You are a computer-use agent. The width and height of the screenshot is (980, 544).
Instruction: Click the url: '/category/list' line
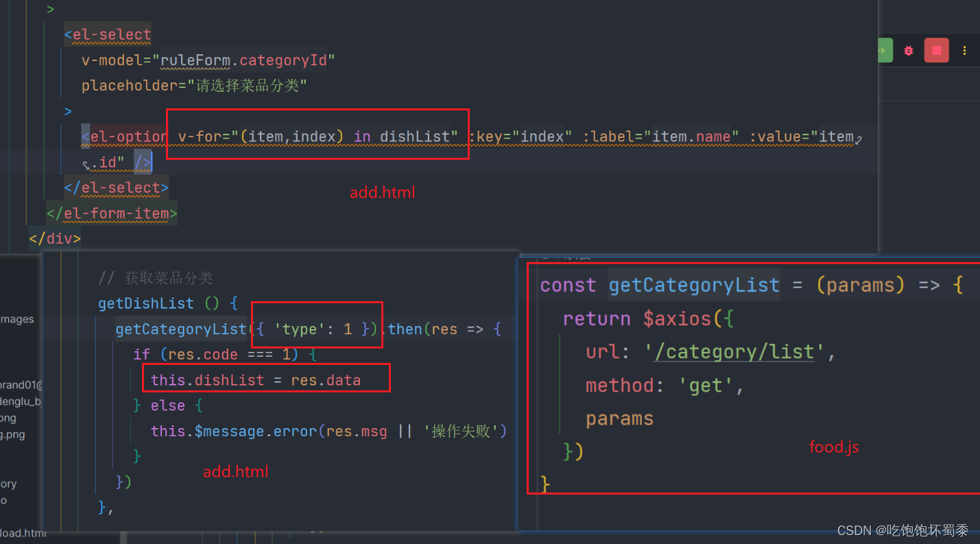tap(711, 352)
